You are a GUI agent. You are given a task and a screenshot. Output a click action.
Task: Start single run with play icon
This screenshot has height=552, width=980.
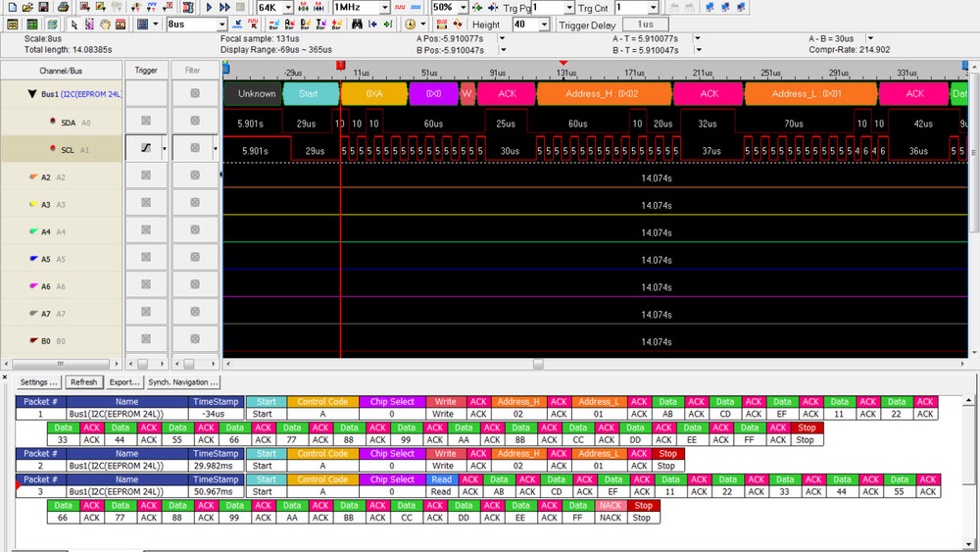click(209, 8)
